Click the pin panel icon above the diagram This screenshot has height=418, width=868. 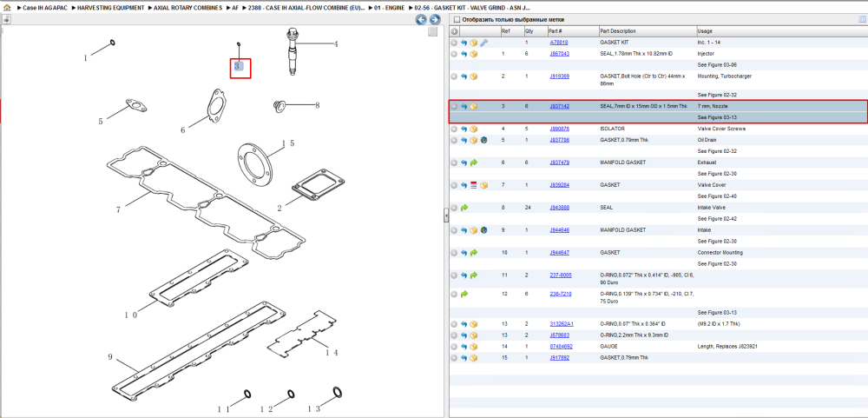[5, 20]
